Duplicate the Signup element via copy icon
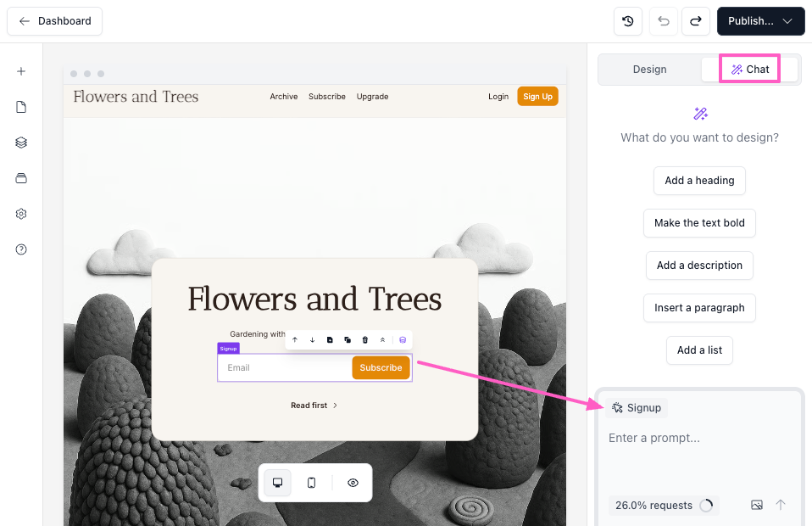812x526 pixels. point(348,340)
